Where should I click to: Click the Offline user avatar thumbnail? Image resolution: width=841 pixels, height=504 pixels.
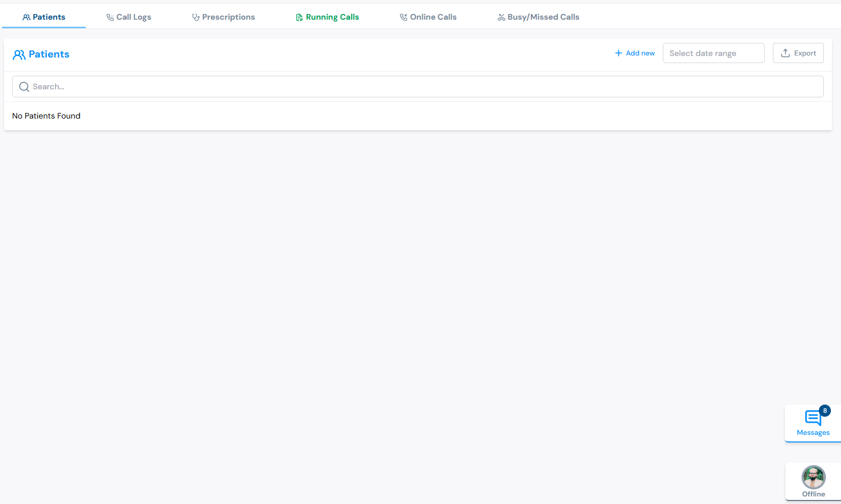pos(813,477)
